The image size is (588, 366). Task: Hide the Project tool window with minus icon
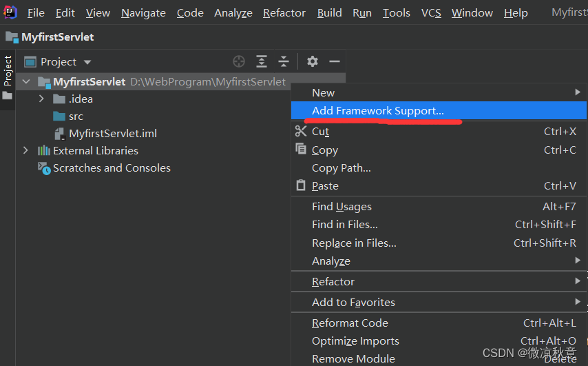tap(335, 61)
